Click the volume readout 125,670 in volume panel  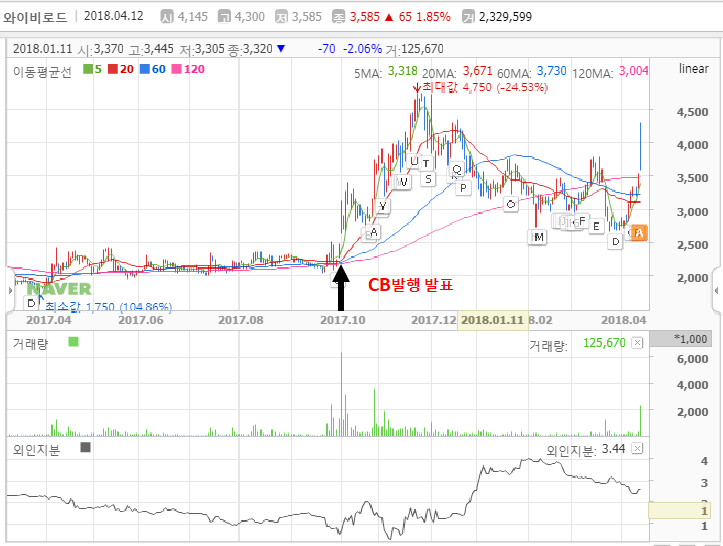pyautogui.click(x=604, y=343)
